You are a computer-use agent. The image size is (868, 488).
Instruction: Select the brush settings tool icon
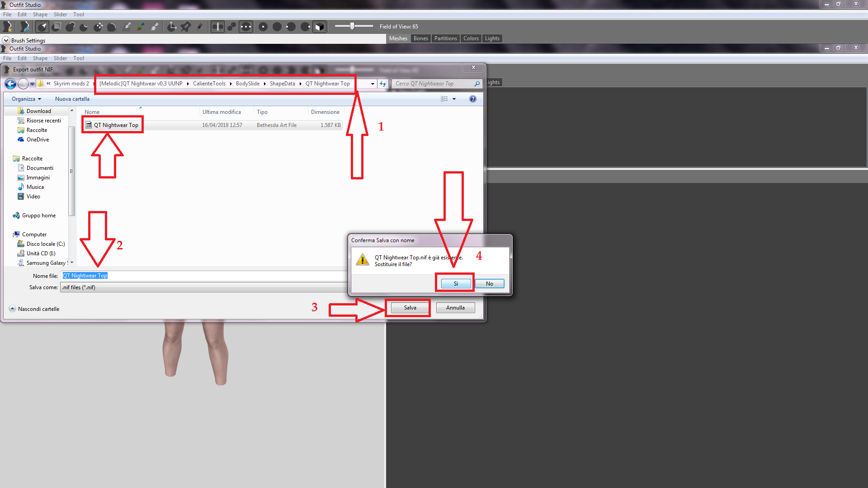pos(6,40)
